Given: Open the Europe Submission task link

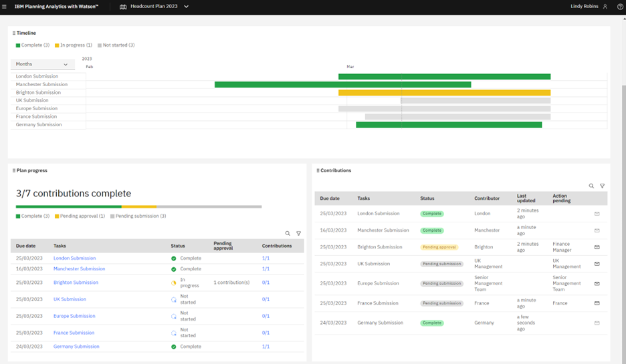Looking at the screenshot, I should (x=74, y=316).
